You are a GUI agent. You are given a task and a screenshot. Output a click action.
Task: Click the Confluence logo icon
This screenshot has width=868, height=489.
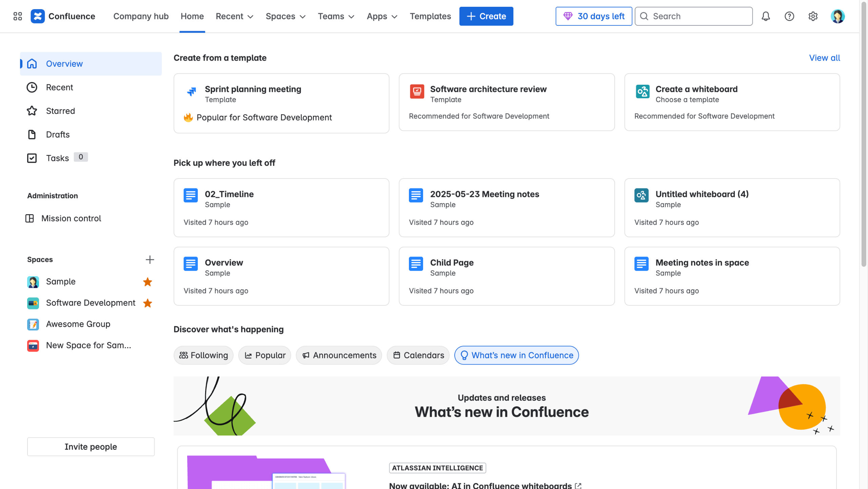[38, 16]
